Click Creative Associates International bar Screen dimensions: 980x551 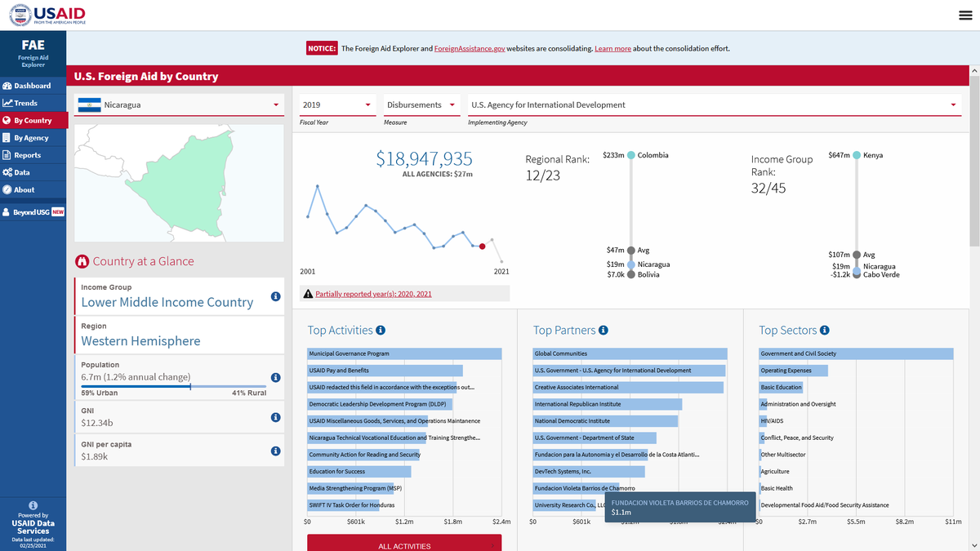pos(628,387)
